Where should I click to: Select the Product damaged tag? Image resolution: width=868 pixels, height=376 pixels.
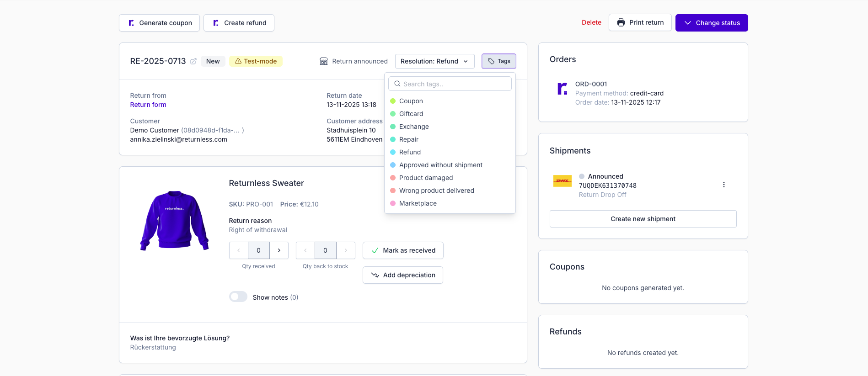tap(450, 178)
